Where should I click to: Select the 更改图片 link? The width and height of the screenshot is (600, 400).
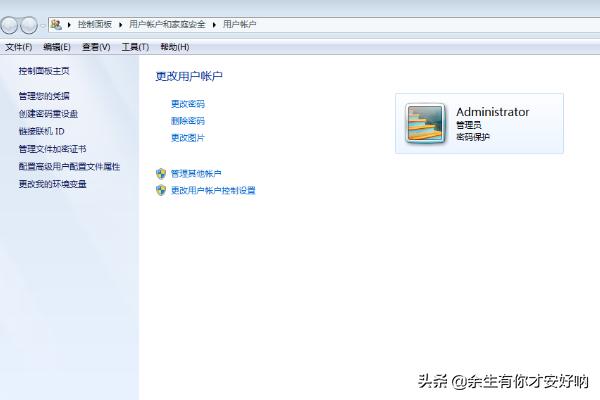tap(187, 137)
